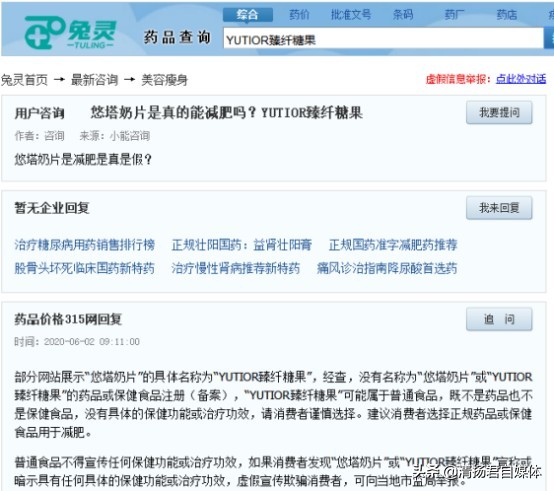
Task: Switch to the 药厂 tab
Action: (454, 15)
